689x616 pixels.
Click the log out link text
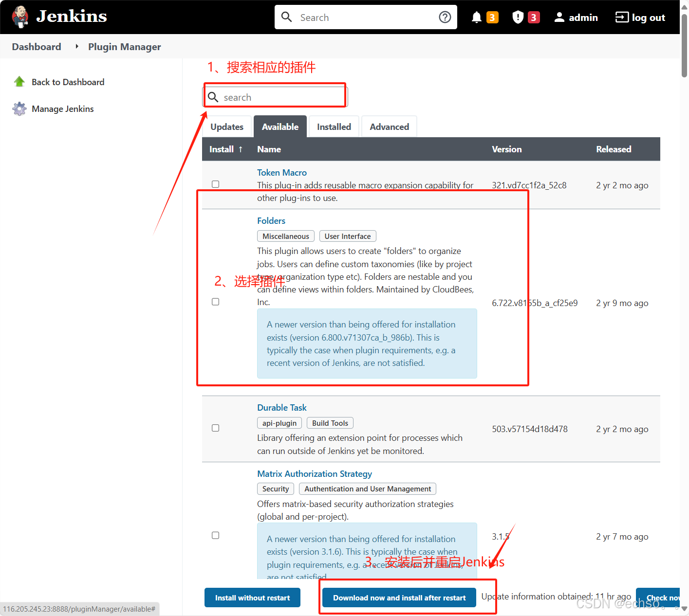coord(649,18)
